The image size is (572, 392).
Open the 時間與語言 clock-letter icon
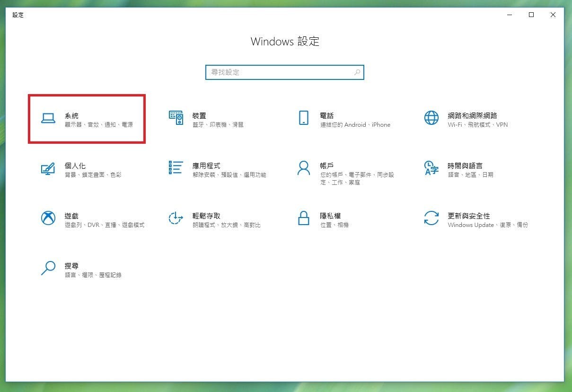[431, 168]
